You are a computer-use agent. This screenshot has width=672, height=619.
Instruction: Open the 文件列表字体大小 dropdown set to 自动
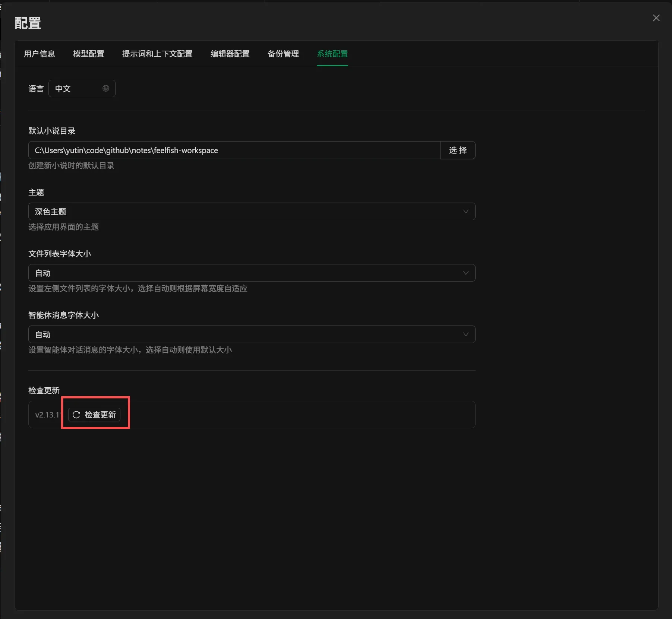(x=246, y=273)
